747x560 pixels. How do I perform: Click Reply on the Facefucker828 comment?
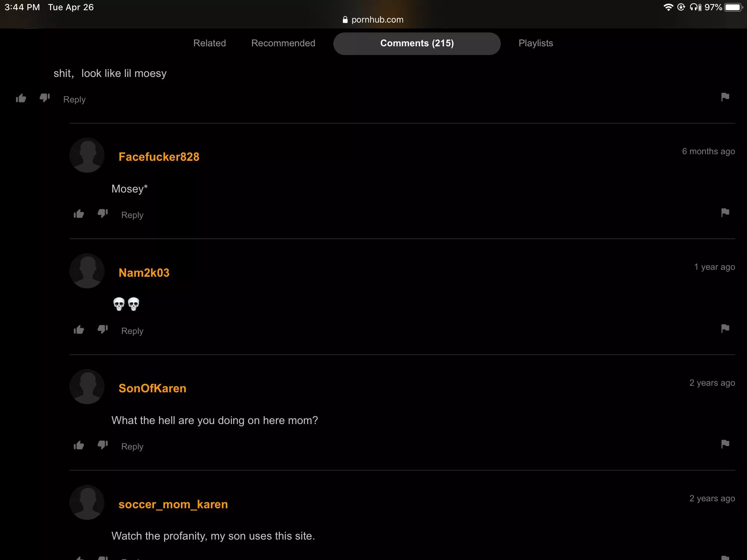pos(132,215)
